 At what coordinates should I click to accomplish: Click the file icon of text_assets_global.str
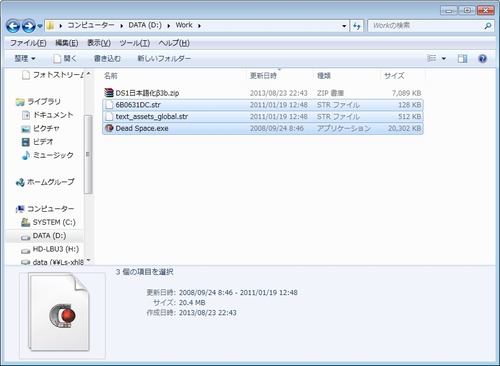point(109,117)
